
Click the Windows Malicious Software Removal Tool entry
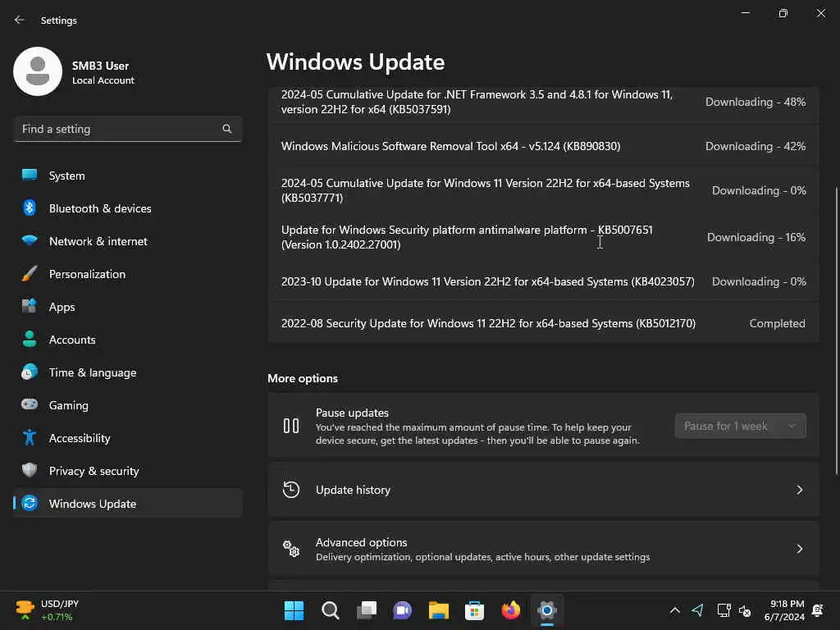[543, 146]
